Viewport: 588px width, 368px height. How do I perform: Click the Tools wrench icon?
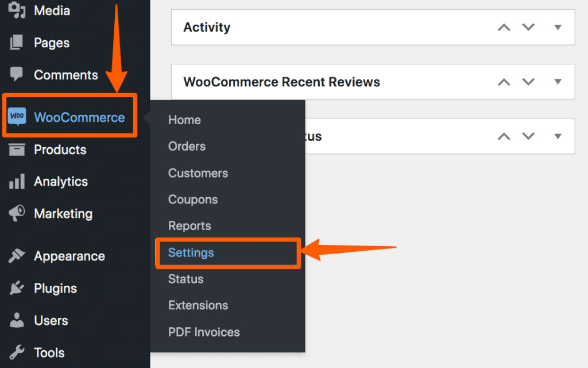[17, 352]
